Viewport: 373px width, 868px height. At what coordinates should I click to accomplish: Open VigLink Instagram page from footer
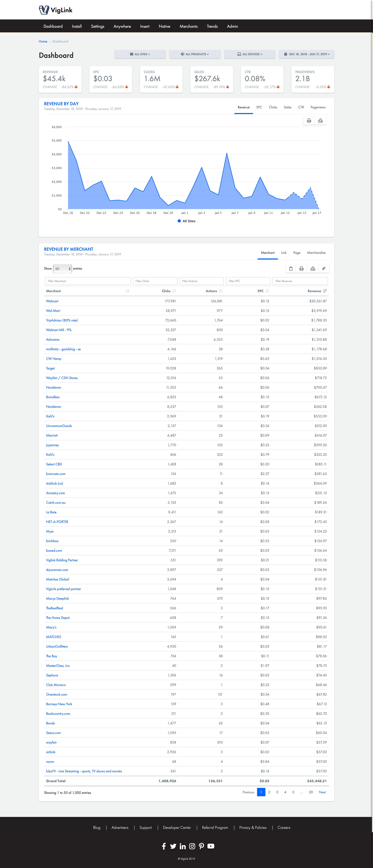pyautogui.click(x=192, y=846)
